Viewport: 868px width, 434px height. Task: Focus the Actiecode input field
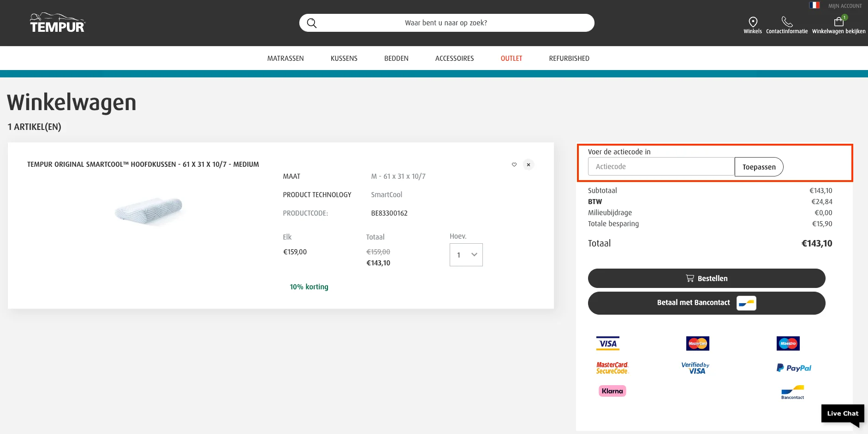(661, 167)
